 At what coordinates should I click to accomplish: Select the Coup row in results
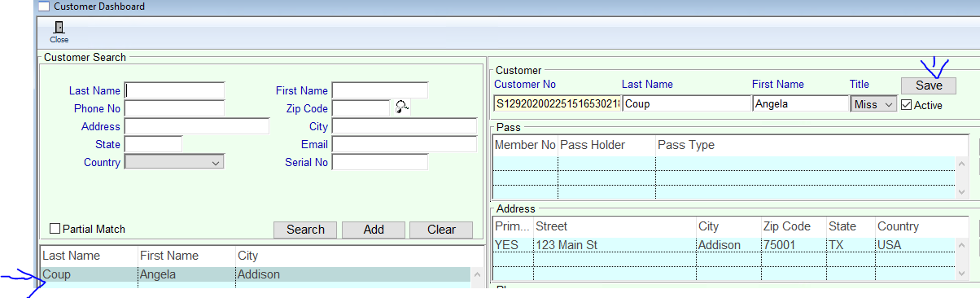point(255,275)
